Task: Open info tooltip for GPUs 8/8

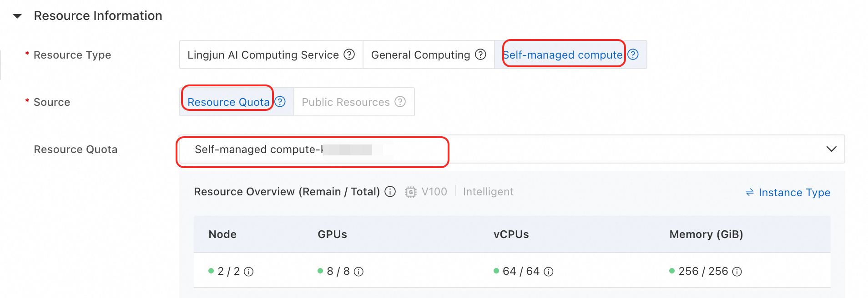Action: point(359,271)
